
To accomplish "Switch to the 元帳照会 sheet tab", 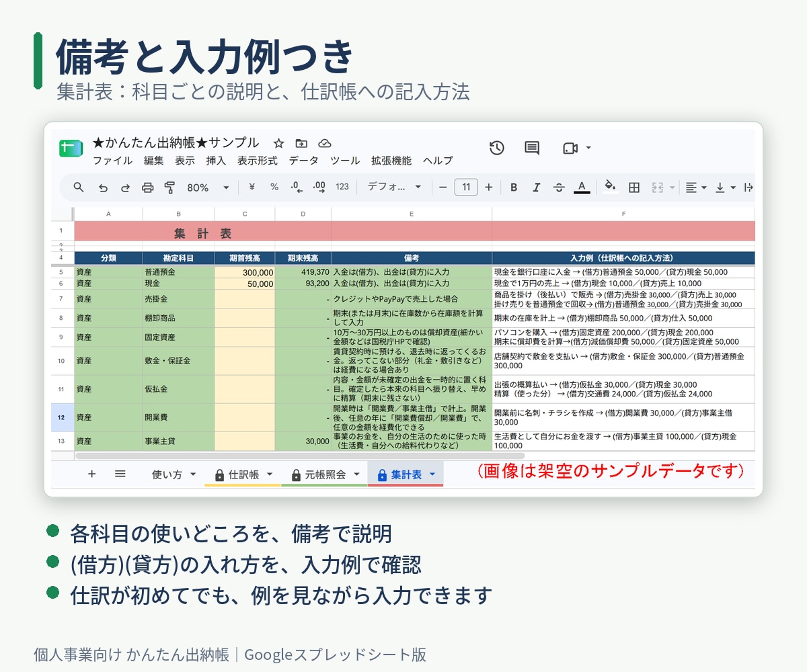I will point(325,474).
